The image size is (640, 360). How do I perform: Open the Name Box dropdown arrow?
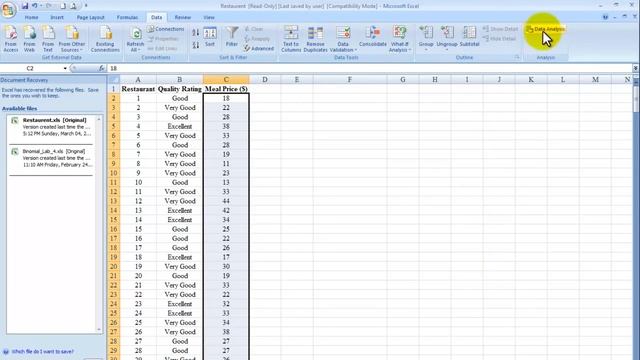click(x=65, y=68)
